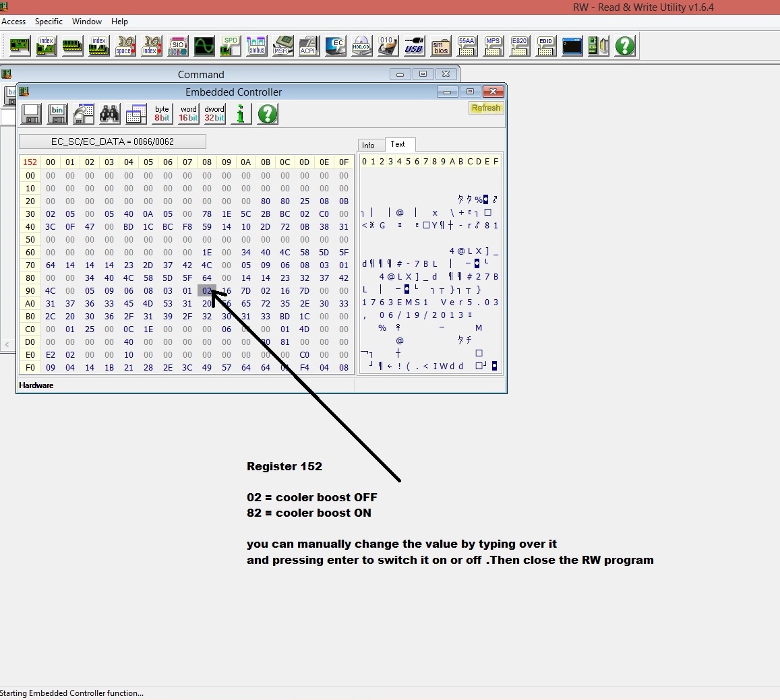
Task: Open the PCI device access tool
Action: pyautogui.click(x=20, y=46)
